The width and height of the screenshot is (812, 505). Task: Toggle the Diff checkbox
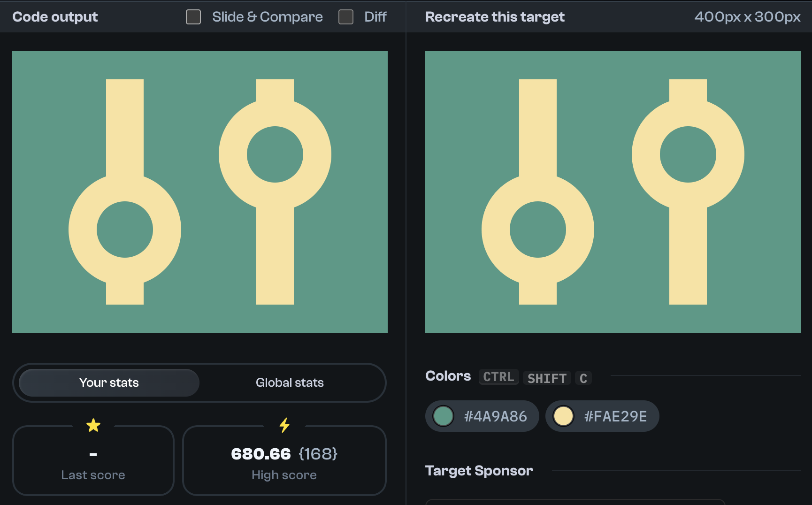346,16
